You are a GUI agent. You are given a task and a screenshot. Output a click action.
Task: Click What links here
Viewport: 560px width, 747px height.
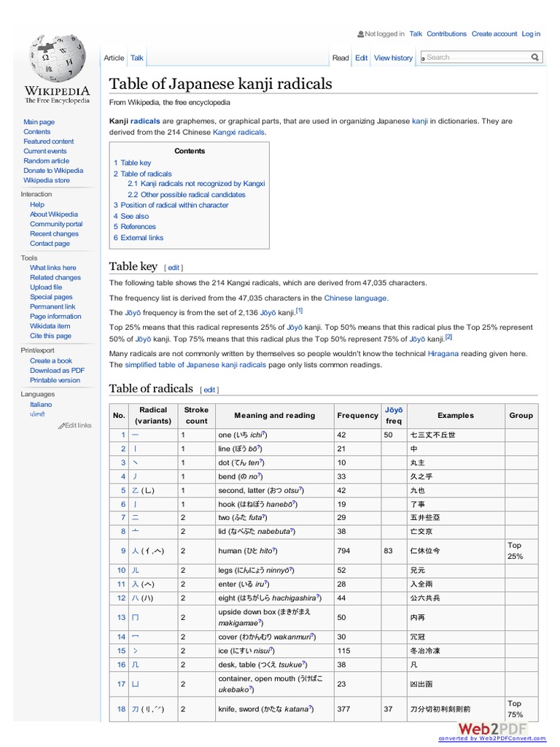[x=52, y=268]
